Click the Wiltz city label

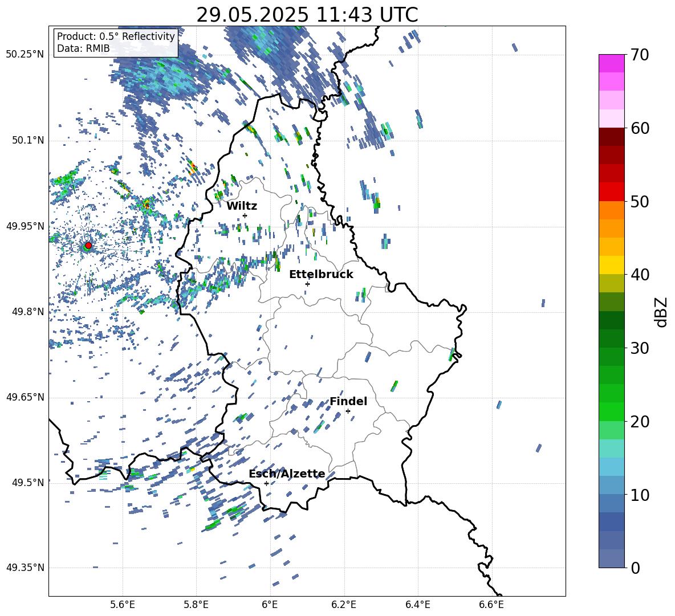[242, 206]
